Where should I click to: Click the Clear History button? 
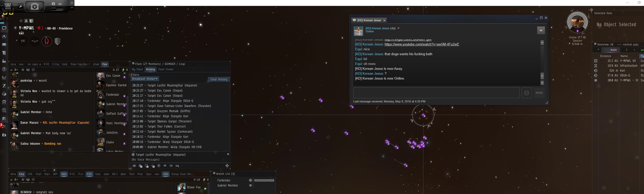(219, 79)
